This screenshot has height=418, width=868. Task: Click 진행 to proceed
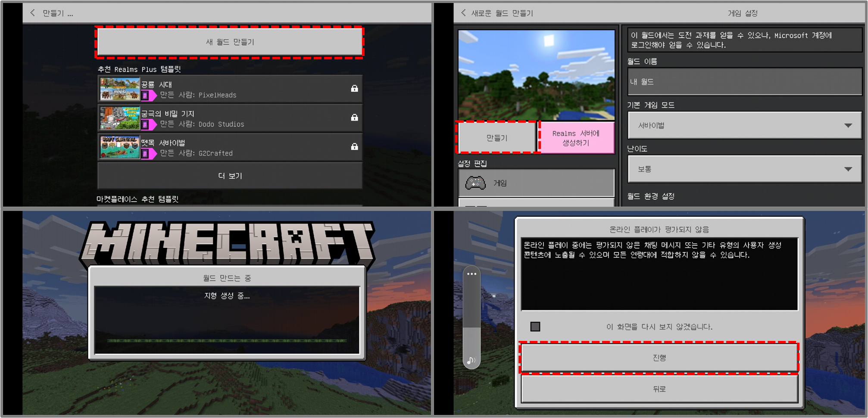[x=659, y=357]
